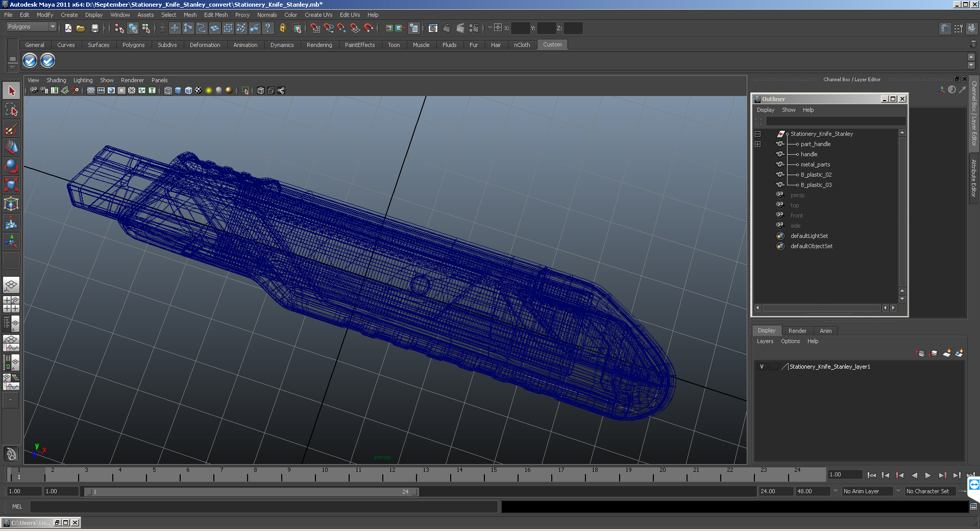Open the selection mask dropdown arrow on status line
The image size is (980, 531).
(162, 28)
